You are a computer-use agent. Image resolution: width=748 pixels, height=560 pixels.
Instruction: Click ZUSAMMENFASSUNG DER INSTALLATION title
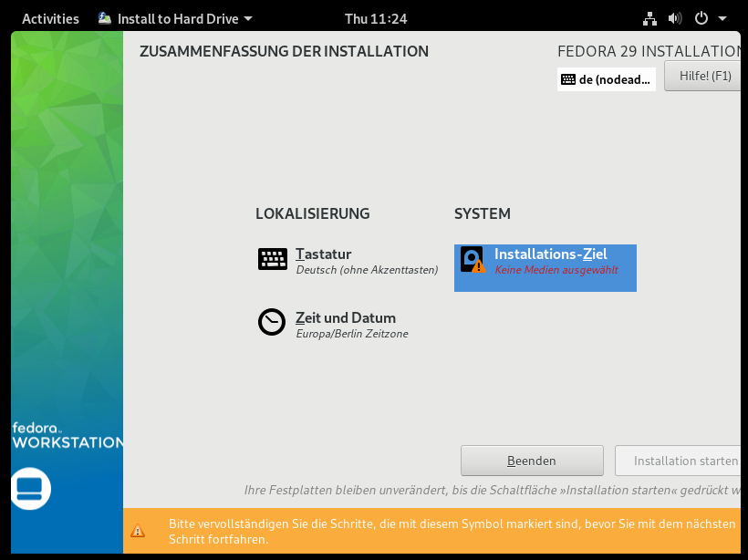(x=284, y=51)
